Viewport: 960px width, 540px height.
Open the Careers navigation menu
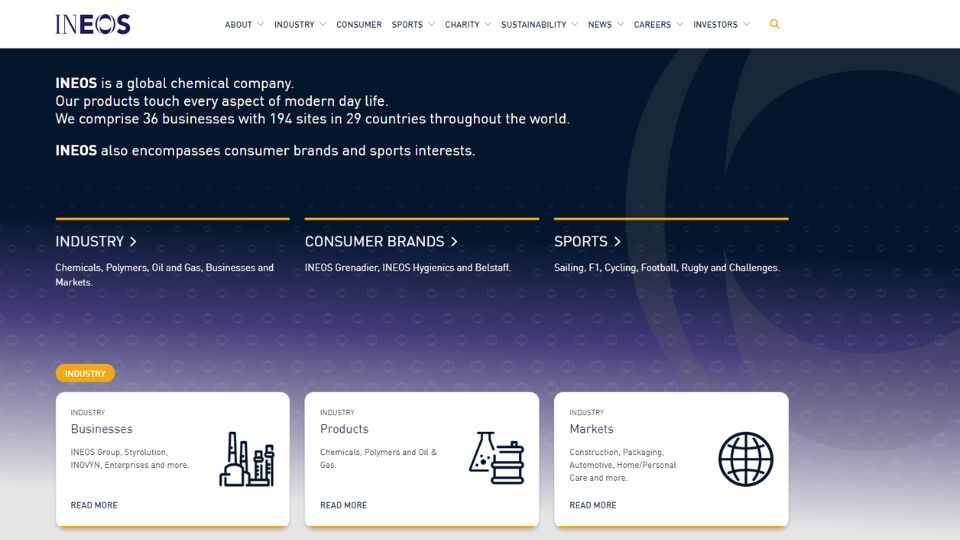tap(658, 24)
